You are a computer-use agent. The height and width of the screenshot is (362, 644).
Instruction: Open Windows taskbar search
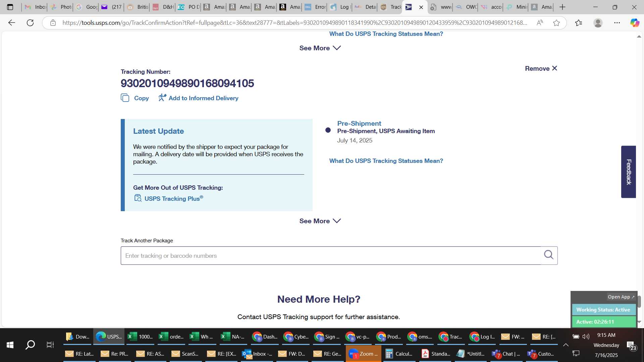[x=30, y=345]
